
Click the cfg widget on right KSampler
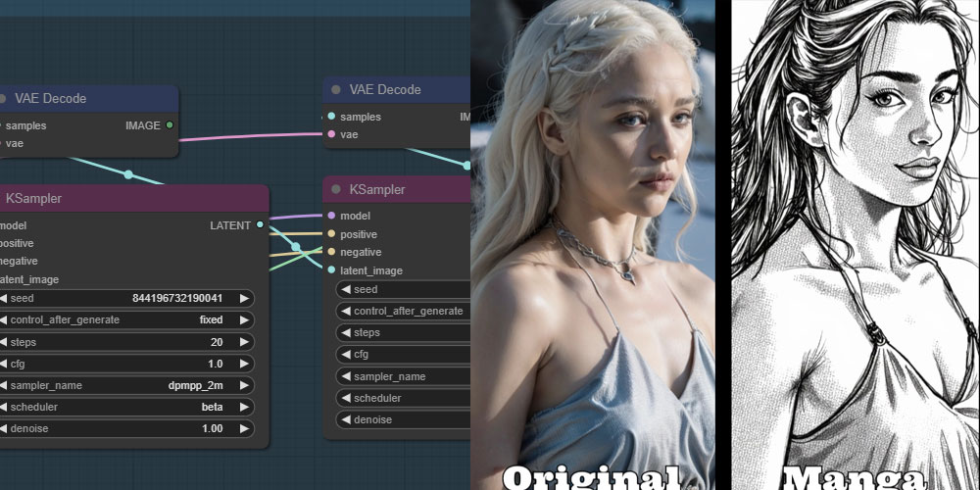pyautogui.click(x=403, y=355)
